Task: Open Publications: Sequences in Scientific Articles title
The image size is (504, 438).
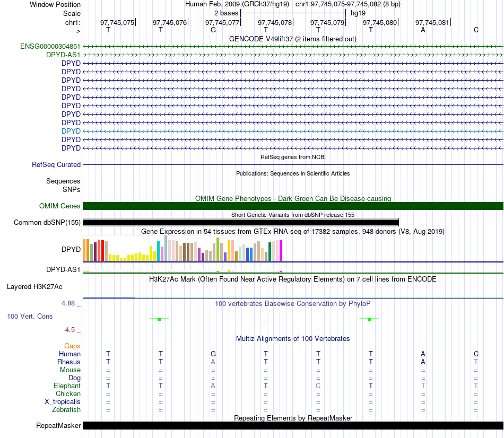Action: click(x=293, y=173)
